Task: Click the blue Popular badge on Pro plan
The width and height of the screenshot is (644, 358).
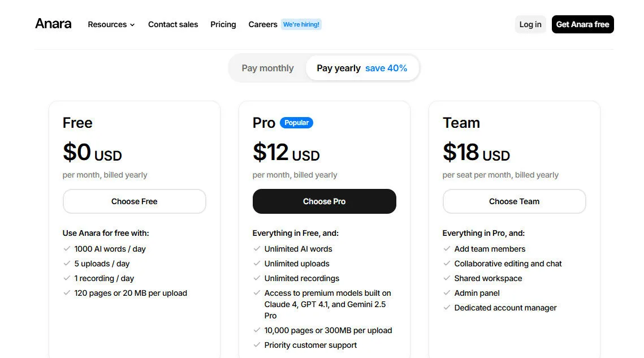Action: tap(297, 123)
